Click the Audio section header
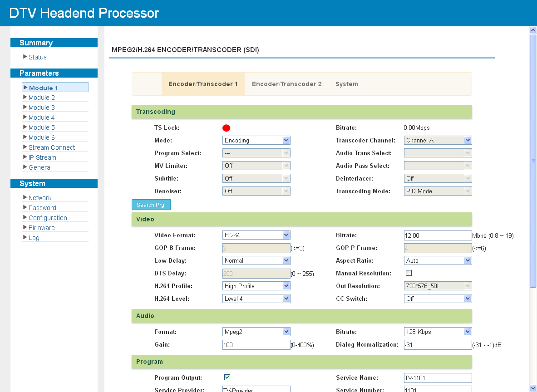The image size is (537, 392). pos(302,316)
